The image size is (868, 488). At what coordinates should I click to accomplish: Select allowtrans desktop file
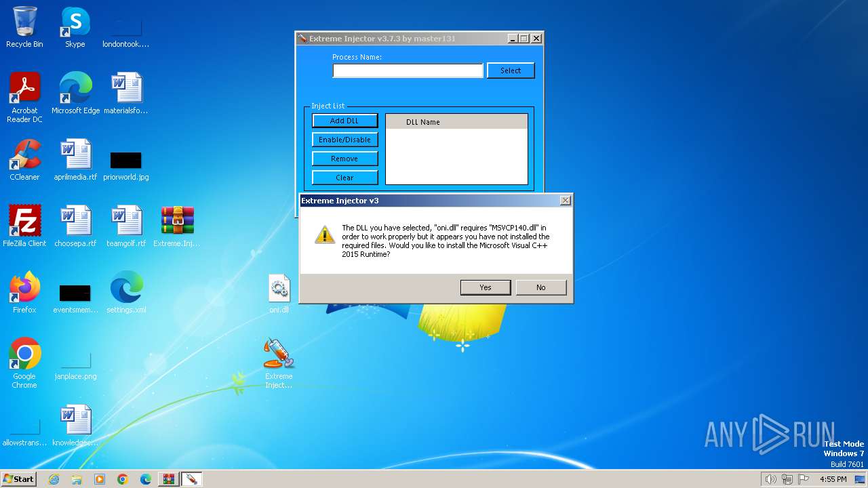(24, 432)
